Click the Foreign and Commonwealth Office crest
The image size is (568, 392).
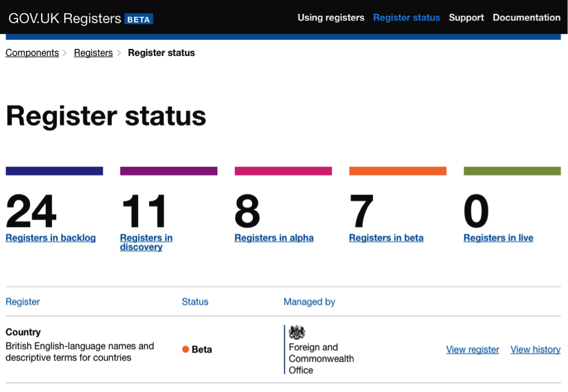click(x=296, y=332)
